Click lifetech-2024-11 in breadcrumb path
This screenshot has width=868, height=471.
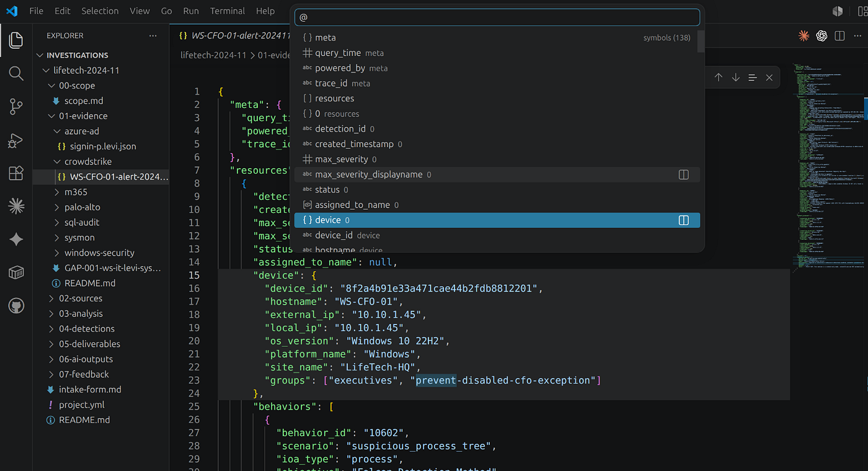point(213,55)
